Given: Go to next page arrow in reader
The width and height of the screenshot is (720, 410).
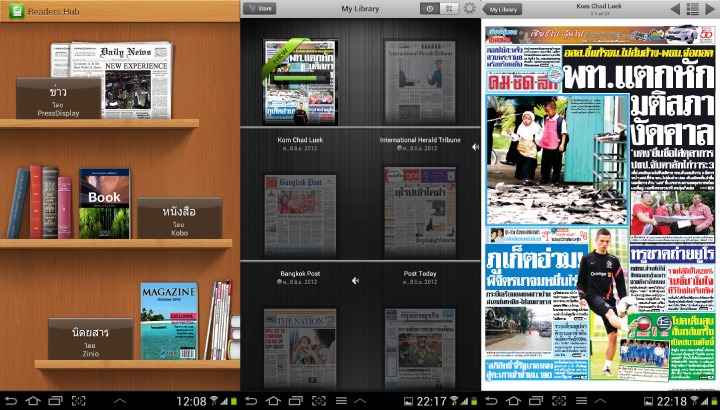Looking at the screenshot, I should point(709,8).
